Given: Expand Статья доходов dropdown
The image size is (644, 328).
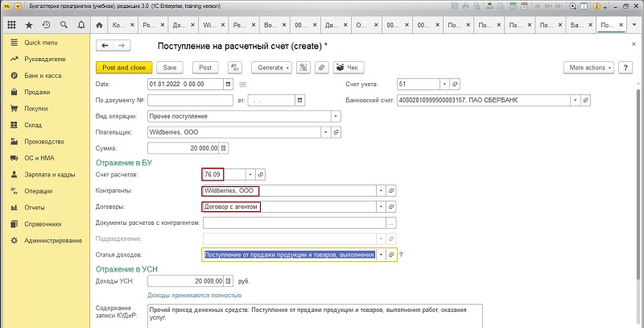Looking at the screenshot, I should [381, 255].
